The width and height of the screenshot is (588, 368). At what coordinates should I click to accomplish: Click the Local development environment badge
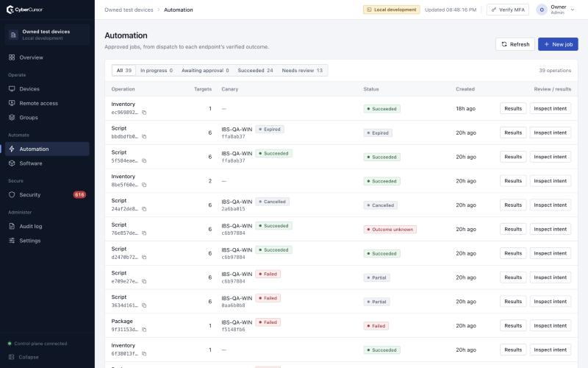coord(391,10)
